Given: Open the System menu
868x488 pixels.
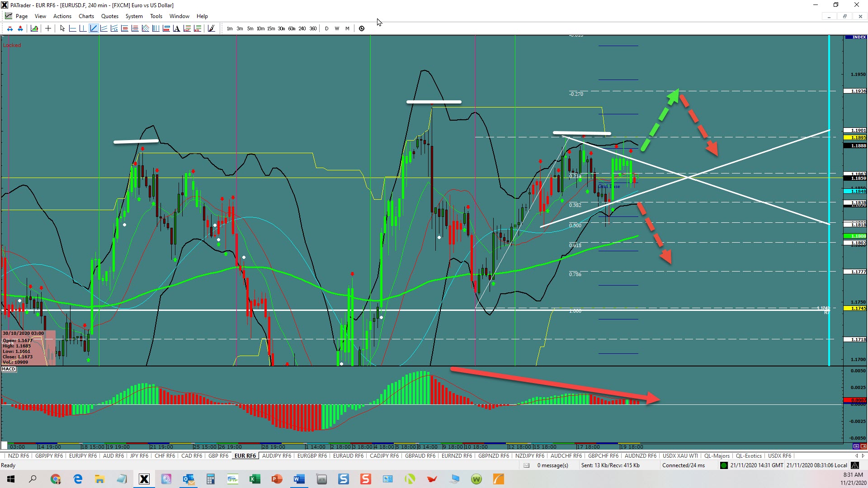Looking at the screenshot, I should click(134, 16).
